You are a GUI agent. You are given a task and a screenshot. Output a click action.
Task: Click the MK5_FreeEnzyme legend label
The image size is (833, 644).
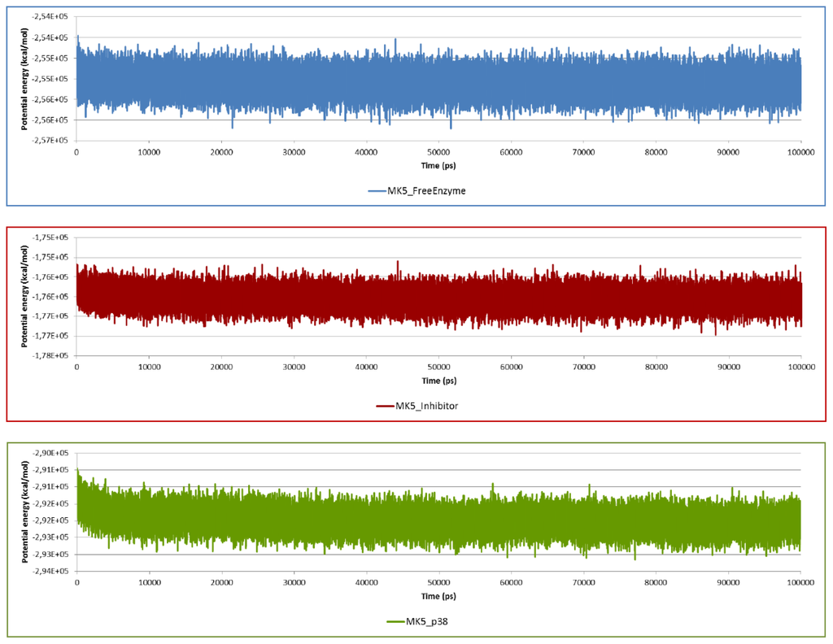coord(434,191)
